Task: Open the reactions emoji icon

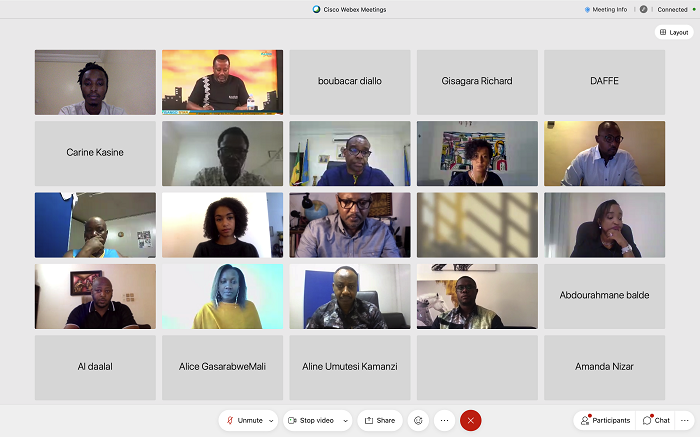Action: [418, 420]
